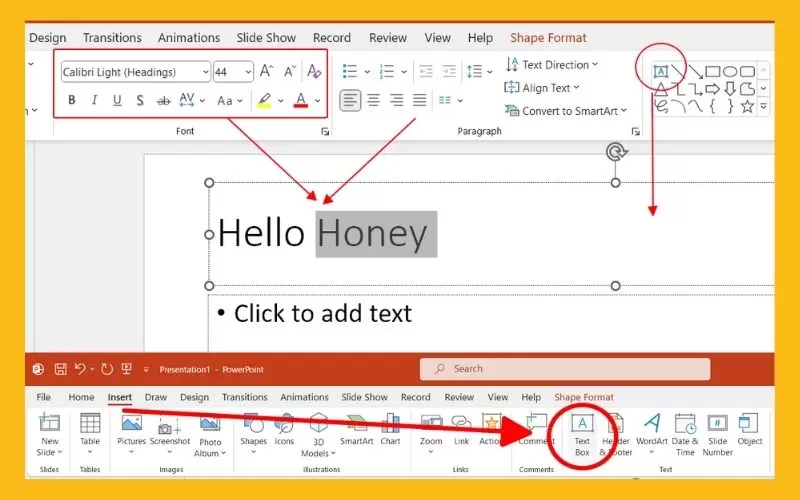Screen dimensions: 800x500
Task: Switch to the Home tab
Action: point(81,397)
